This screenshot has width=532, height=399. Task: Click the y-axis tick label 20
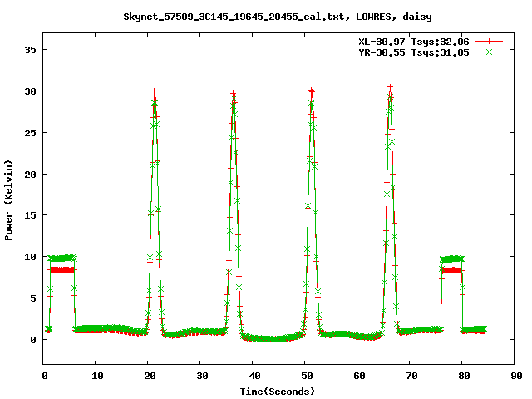pos(30,174)
